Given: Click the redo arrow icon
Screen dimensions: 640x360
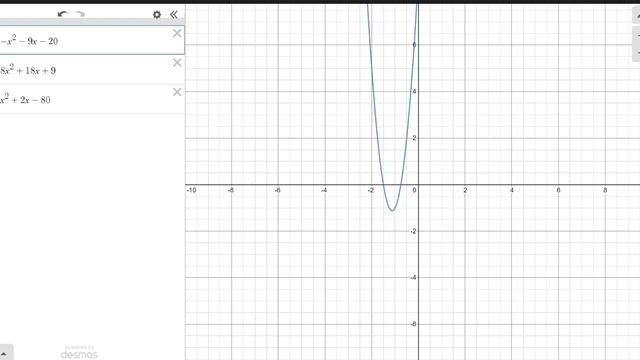Looking at the screenshot, I should click(x=80, y=14).
